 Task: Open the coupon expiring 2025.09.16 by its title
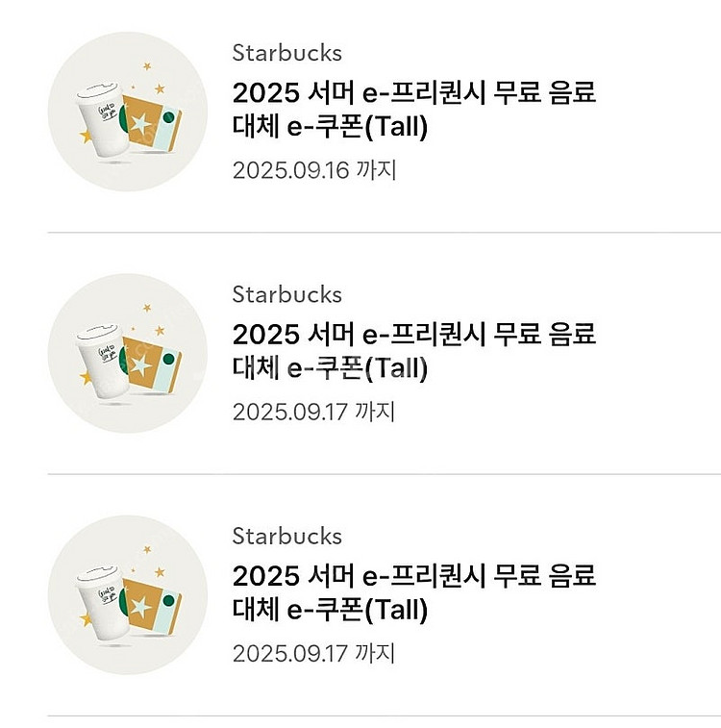(x=413, y=93)
